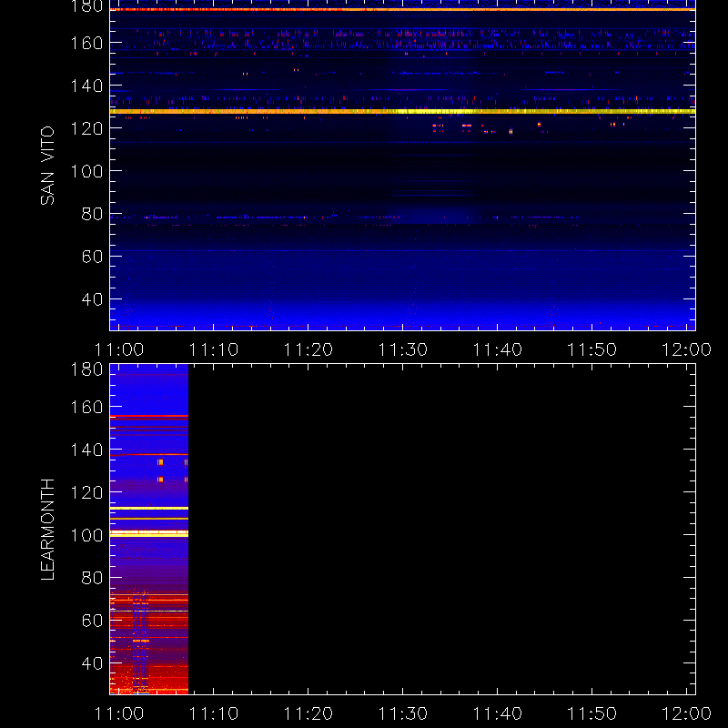Viewport: 728px width, 728px height.
Task: Click the SAN VITO axis label
Action: click(47, 166)
